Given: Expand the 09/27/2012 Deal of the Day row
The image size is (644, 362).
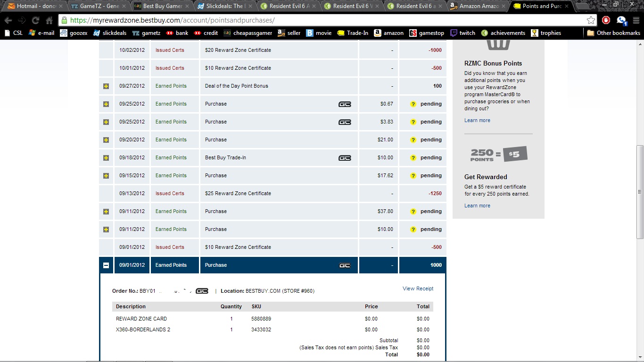Looking at the screenshot, I should point(106,86).
